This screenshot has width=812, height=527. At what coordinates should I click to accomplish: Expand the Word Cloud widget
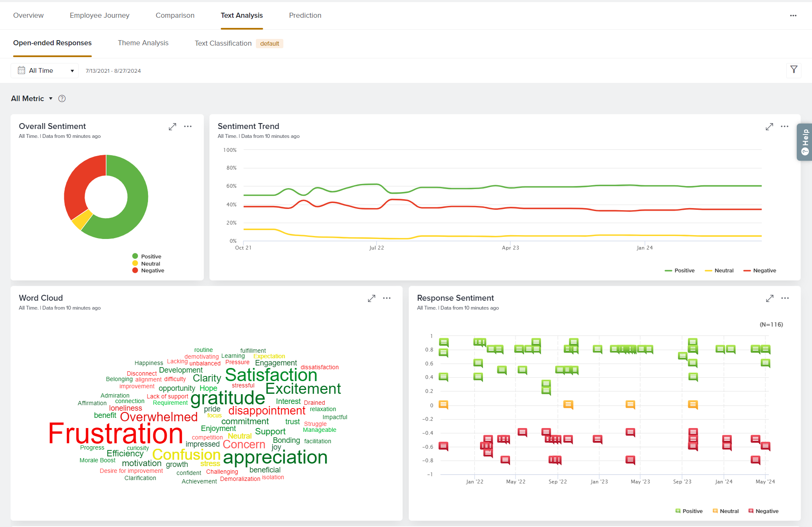pos(371,298)
